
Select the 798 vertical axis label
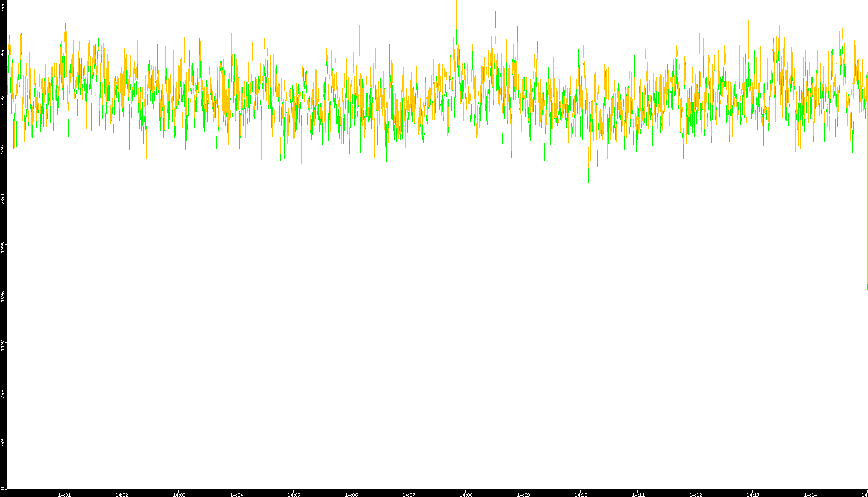[x=3, y=393]
